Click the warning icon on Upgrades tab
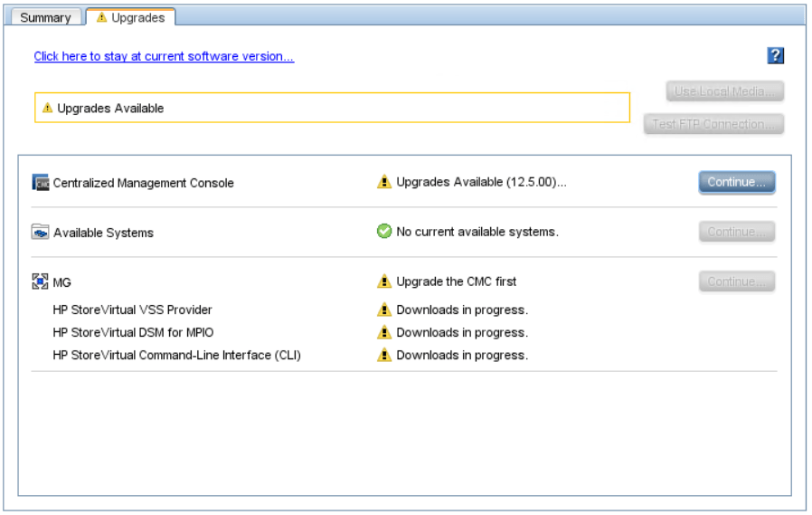 [x=102, y=17]
